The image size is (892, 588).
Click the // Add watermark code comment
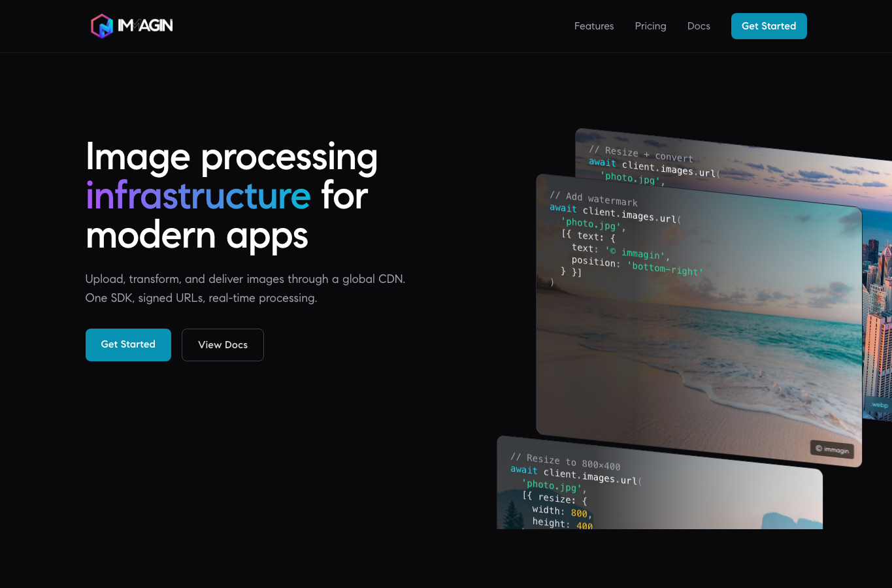[x=593, y=199]
